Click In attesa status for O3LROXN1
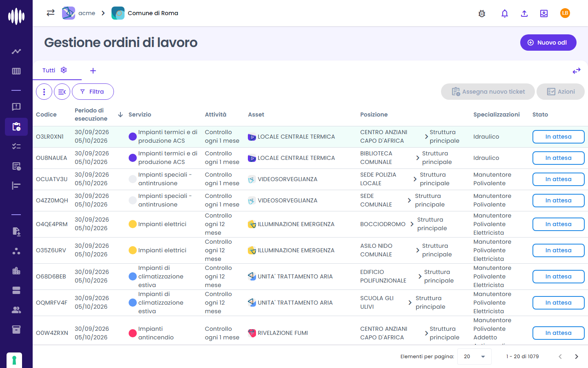Viewport: 588px width, 368px height. [x=558, y=137]
